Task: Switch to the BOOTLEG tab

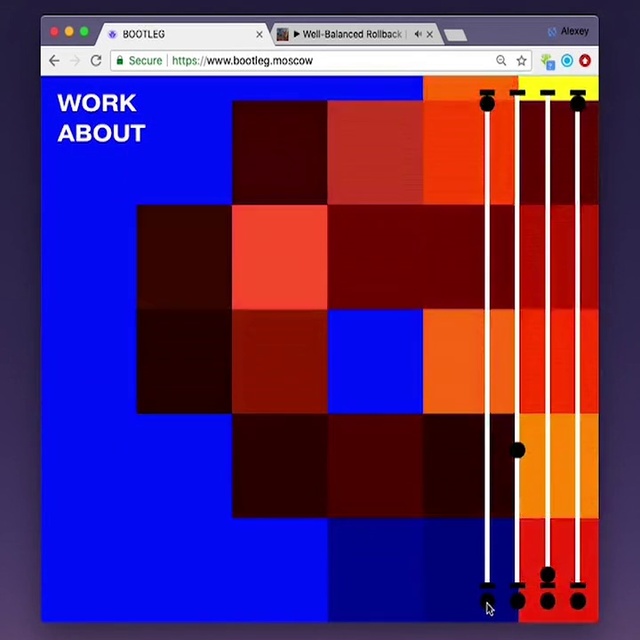Action: 184,34
